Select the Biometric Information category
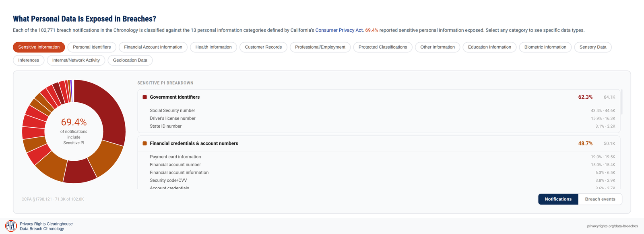644x234 pixels. pyautogui.click(x=545, y=47)
